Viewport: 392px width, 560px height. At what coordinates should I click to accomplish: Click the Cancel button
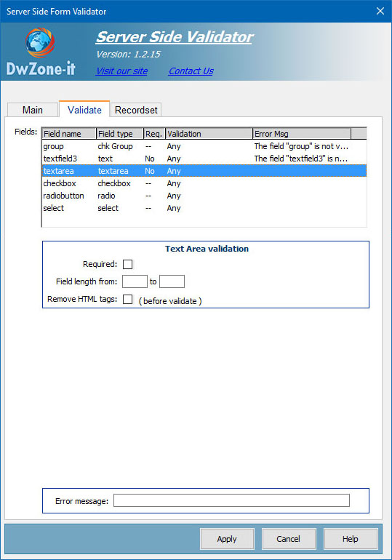[289, 539]
